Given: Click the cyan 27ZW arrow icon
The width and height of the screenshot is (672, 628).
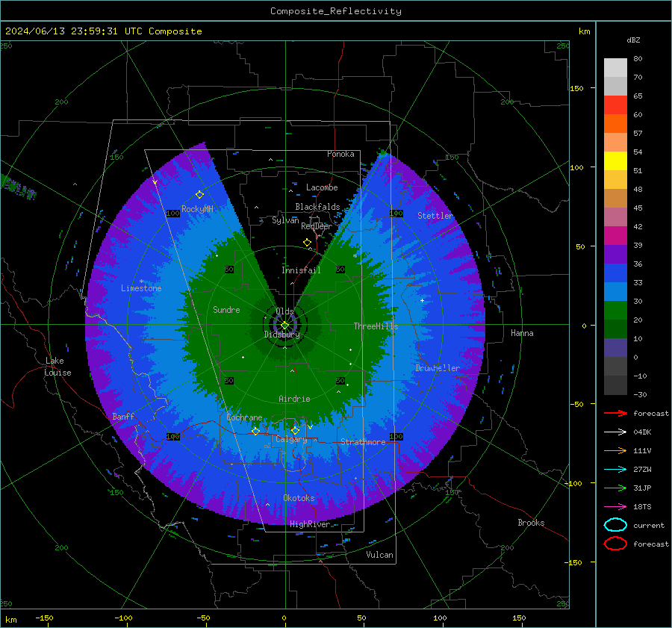Looking at the screenshot, I should point(615,470).
